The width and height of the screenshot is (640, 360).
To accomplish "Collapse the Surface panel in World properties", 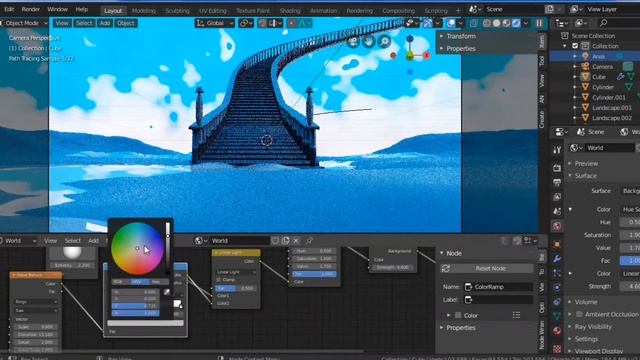I will (x=586, y=176).
